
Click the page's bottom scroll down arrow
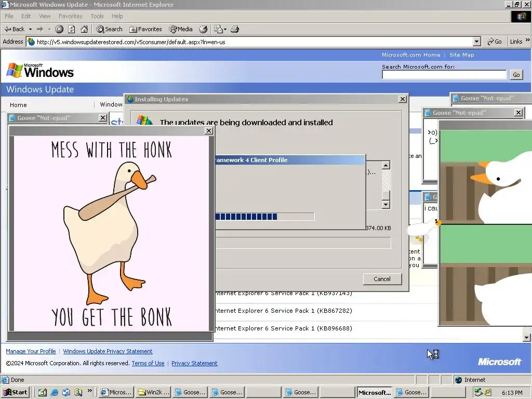pyautogui.click(x=526, y=338)
